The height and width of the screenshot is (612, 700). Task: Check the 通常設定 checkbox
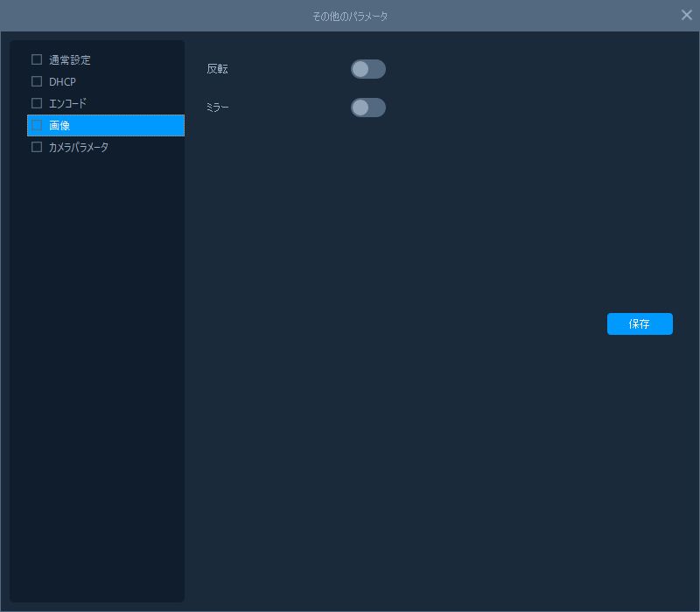point(37,59)
